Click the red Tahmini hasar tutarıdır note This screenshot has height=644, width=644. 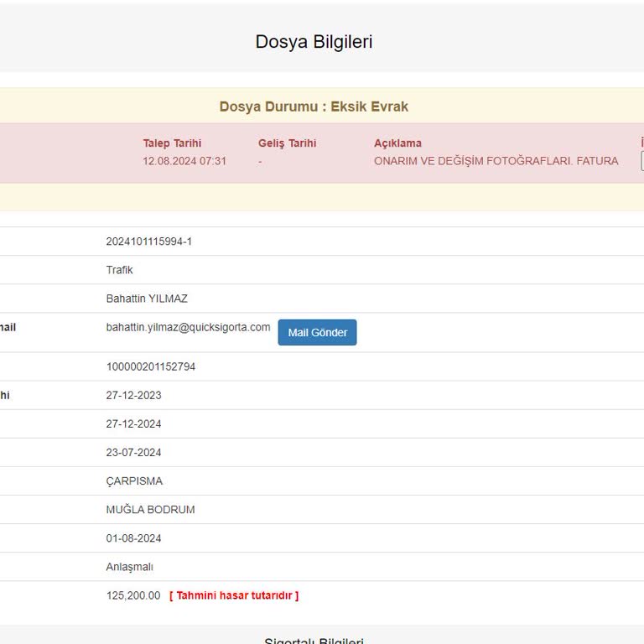click(234, 595)
